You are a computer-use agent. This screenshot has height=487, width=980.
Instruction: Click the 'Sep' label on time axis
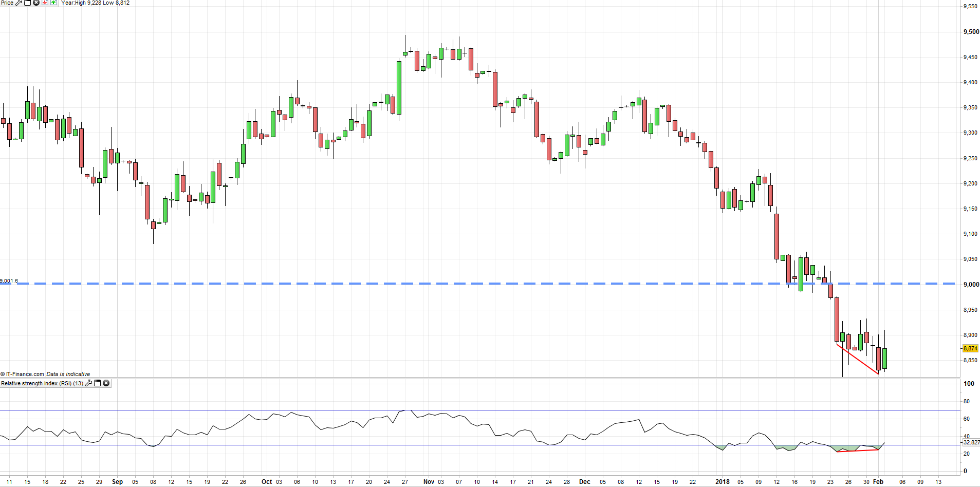(x=117, y=482)
